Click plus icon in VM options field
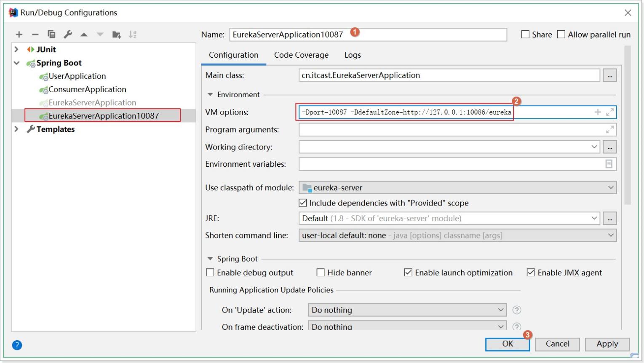Image resolution: width=644 pixels, height=363 pixels. point(598,112)
